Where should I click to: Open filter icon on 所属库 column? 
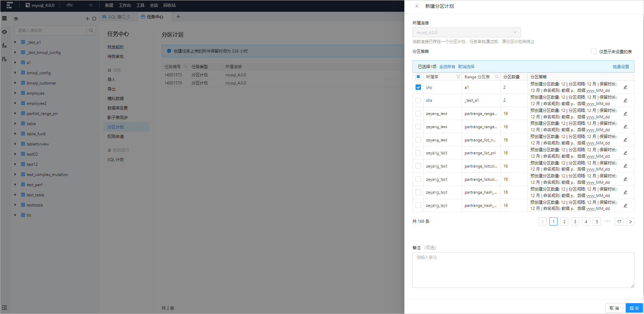click(458, 77)
